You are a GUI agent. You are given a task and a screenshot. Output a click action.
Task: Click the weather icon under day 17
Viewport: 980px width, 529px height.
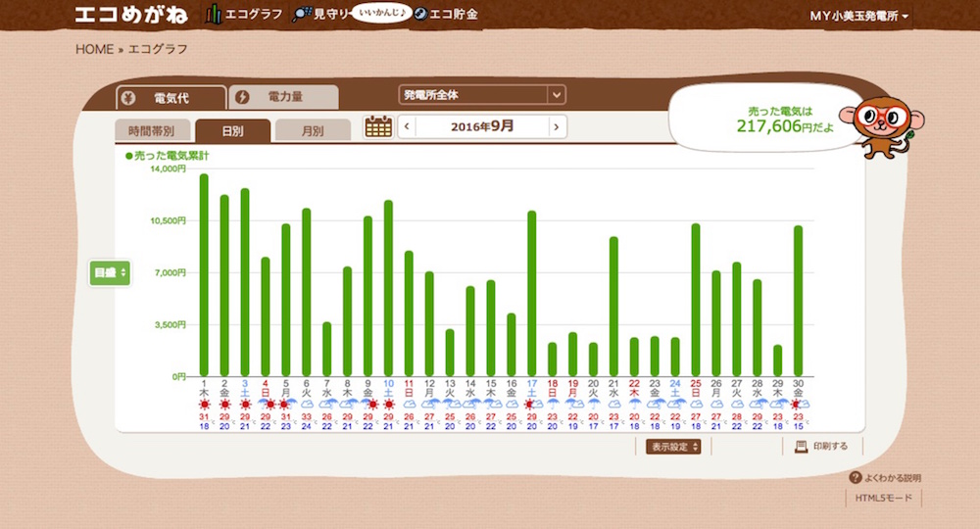point(532,405)
